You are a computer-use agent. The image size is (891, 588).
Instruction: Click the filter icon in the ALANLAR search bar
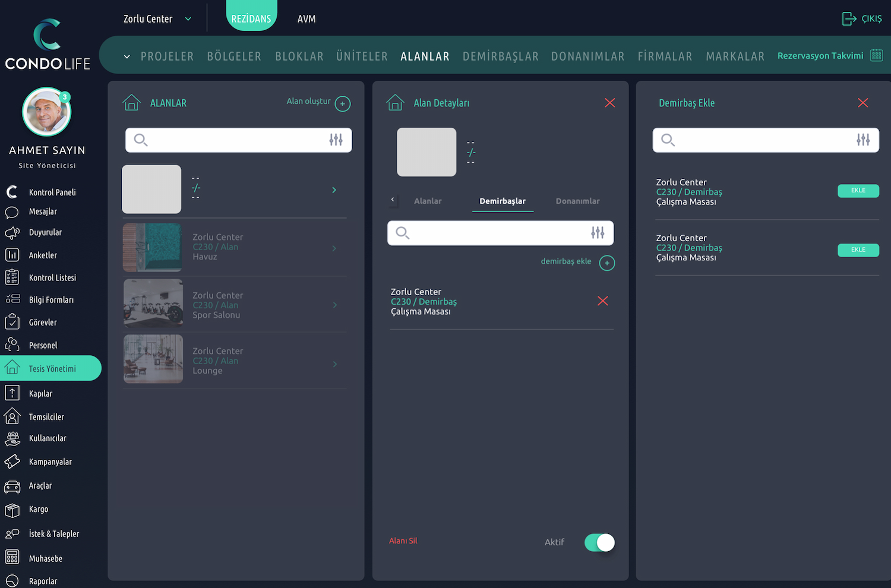336,140
